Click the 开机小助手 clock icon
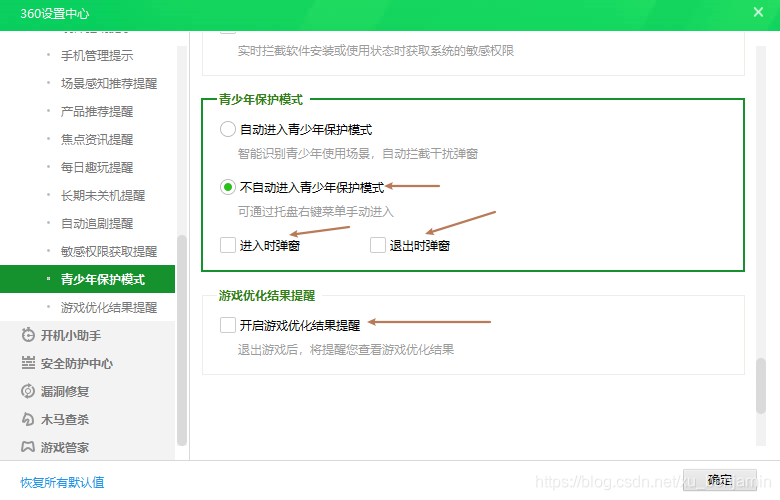780x500 pixels. tap(28, 335)
